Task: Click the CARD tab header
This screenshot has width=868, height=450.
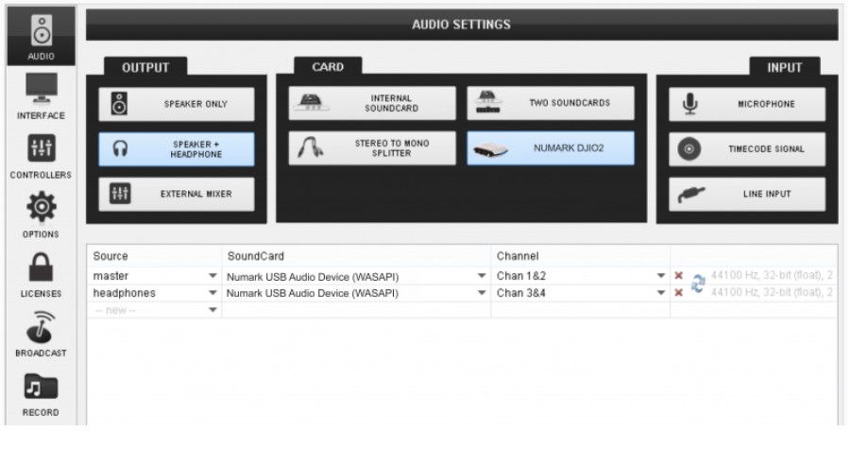Action: pos(328,67)
